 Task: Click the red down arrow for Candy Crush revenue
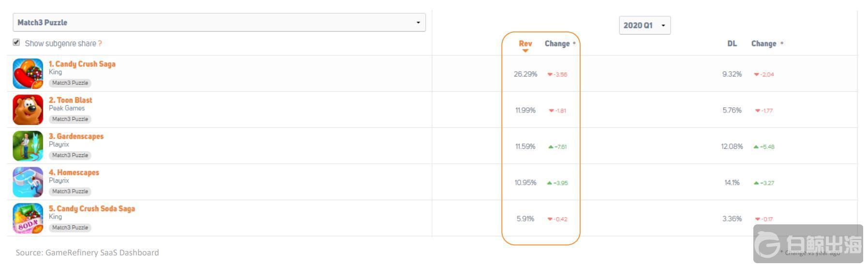pos(550,75)
